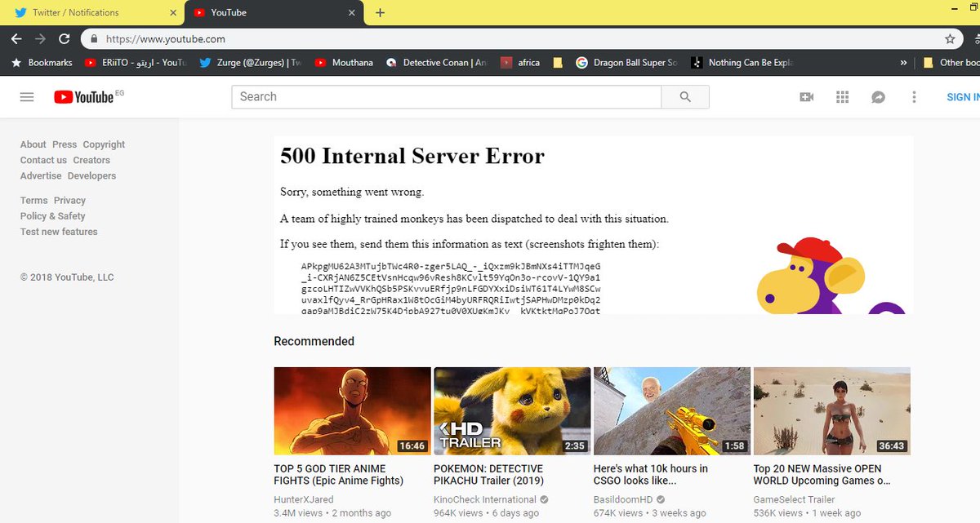Open the Dragon Ball Super bookmark
980x523 pixels.
626,62
